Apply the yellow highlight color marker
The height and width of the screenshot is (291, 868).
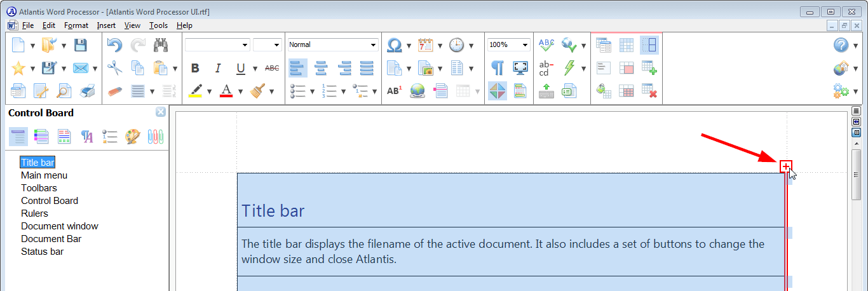pos(195,91)
